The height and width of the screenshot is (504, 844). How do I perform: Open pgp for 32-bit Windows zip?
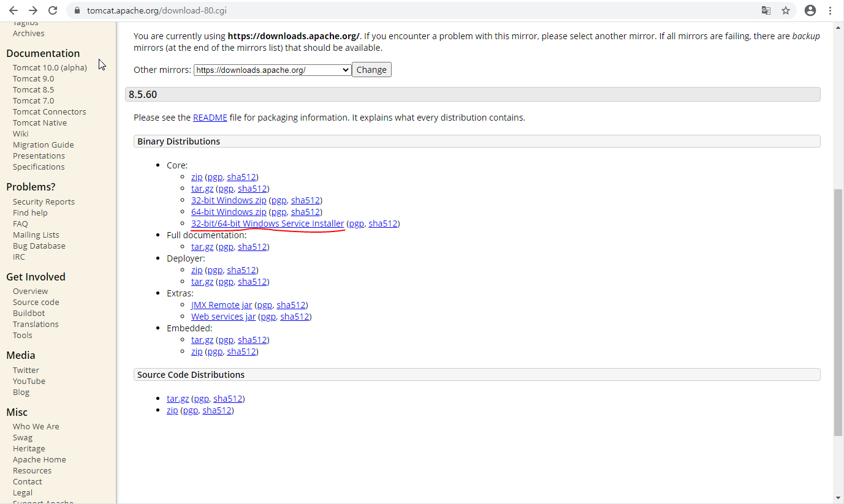click(x=279, y=200)
